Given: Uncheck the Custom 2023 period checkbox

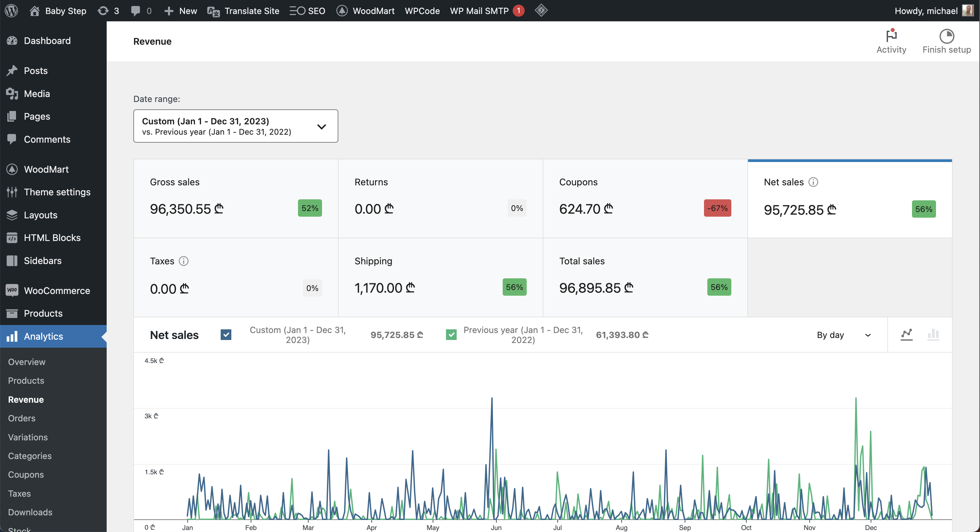Looking at the screenshot, I should pyautogui.click(x=226, y=335).
